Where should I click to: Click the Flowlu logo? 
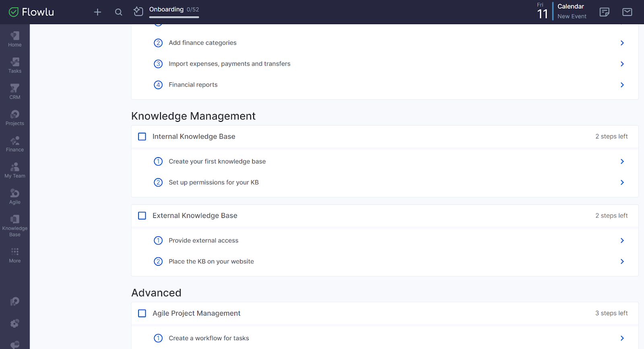tap(31, 12)
